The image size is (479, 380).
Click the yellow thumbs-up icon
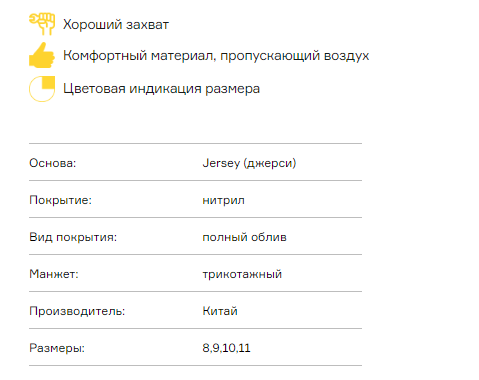pyautogui.click(x=42, y=55)
